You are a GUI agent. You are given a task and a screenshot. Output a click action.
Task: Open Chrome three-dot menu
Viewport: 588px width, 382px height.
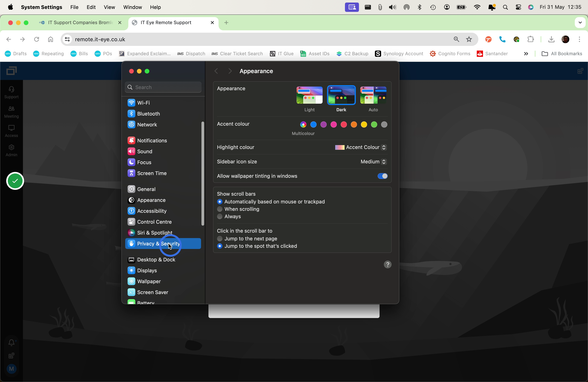(579, 39)
